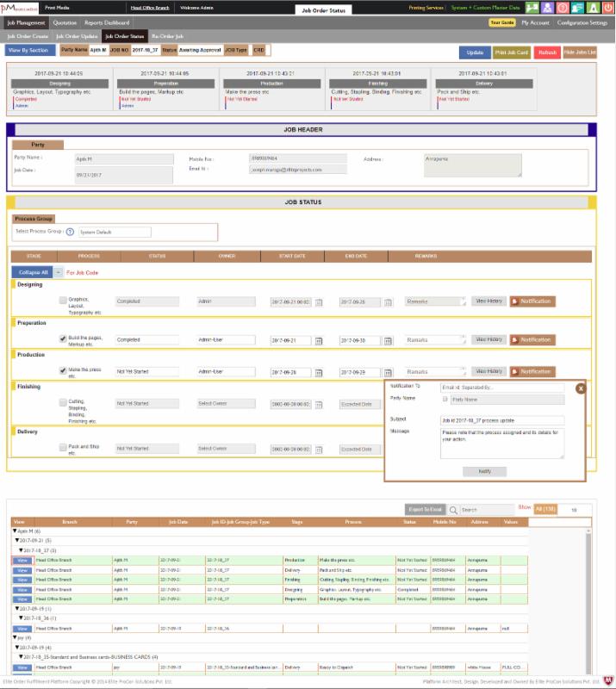Collapse the 2017-18_37 (3) job group
Image resolution: width=616 pixels, height=689 pixels.
tap(21, 550)
